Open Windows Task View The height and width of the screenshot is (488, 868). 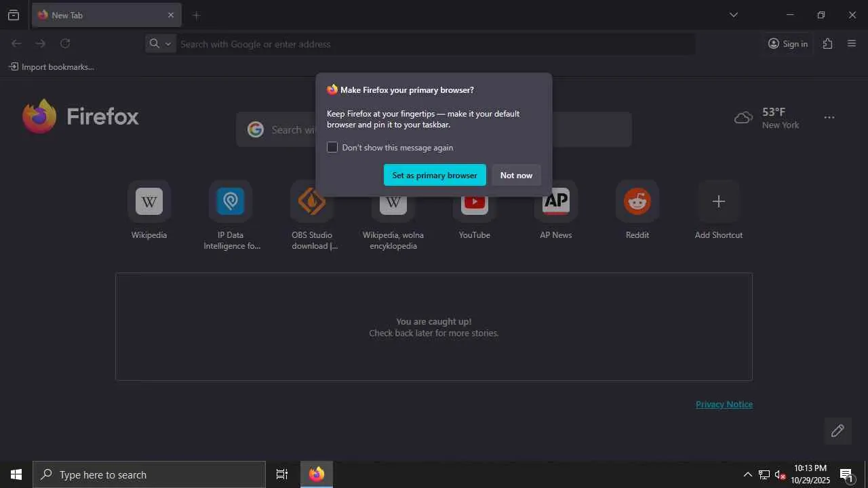[x=282, y=474]
